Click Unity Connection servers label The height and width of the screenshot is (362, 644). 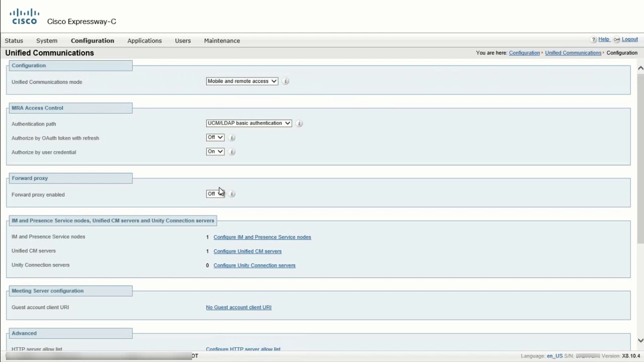[41, 265]
